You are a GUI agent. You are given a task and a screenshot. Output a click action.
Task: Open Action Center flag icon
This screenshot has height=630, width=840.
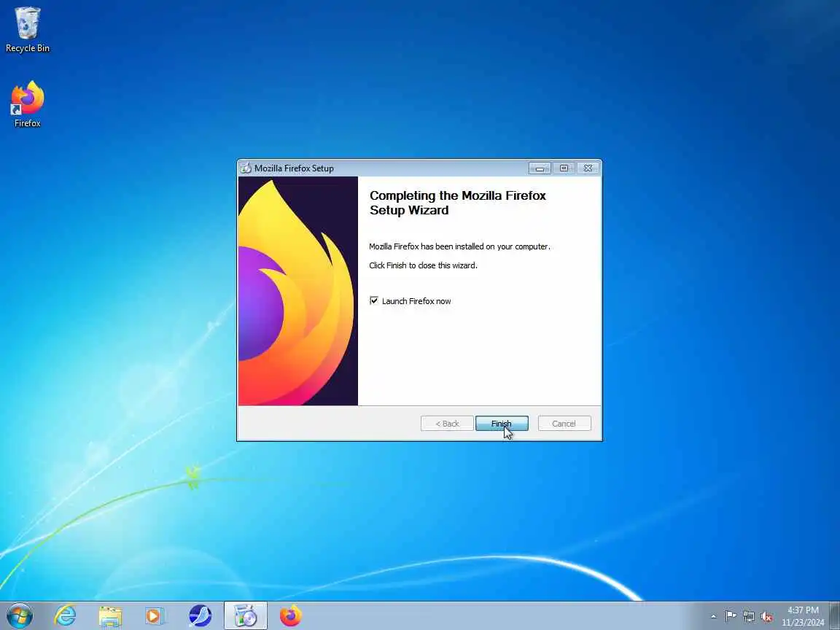point(730,617)
